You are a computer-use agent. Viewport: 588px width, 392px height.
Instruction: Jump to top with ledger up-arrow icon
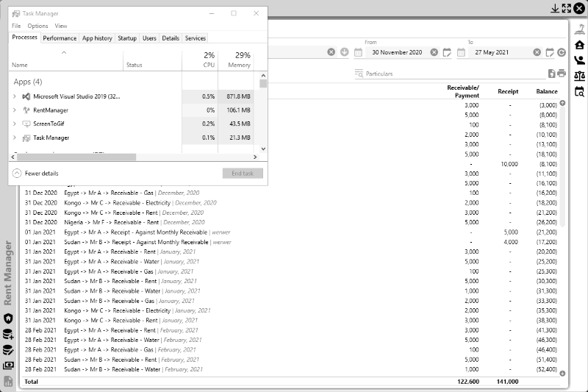562,103
